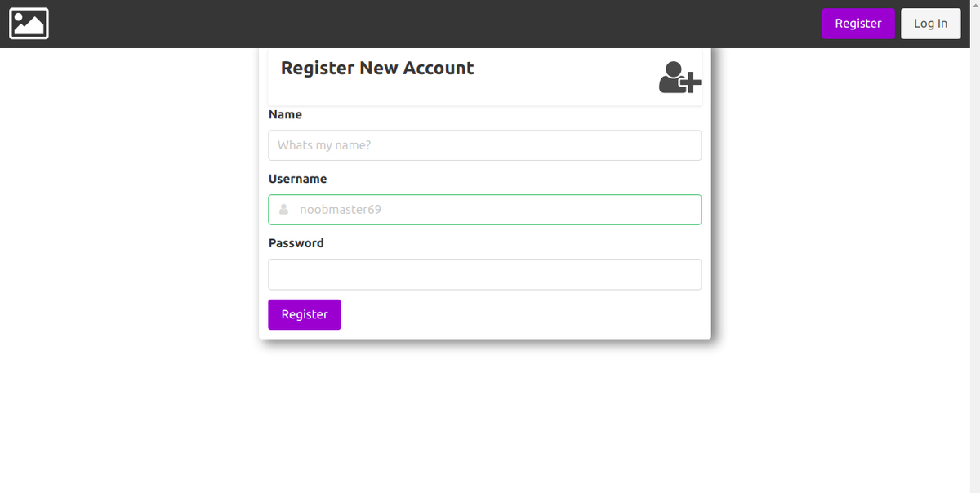The width and height of the screenshot is (980, 493).
Task: Click the Log In button in the navbar
Action: tap(930, 23)
